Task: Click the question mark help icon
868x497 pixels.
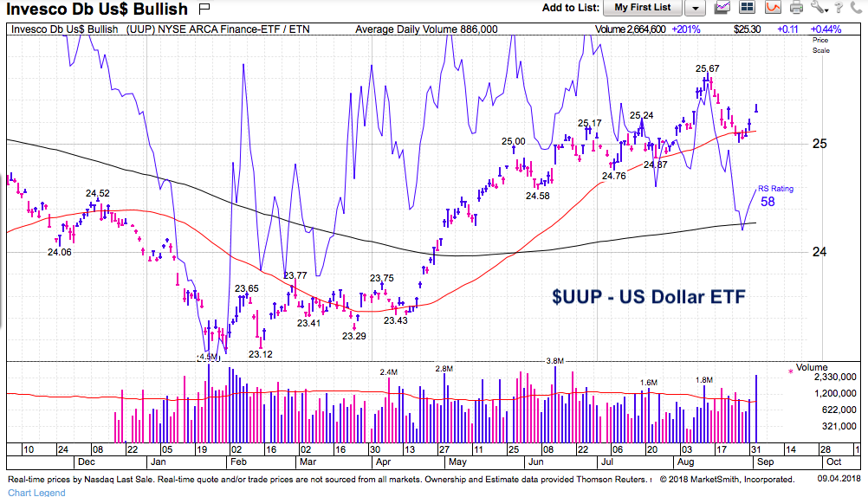Action: coord(839,7)
